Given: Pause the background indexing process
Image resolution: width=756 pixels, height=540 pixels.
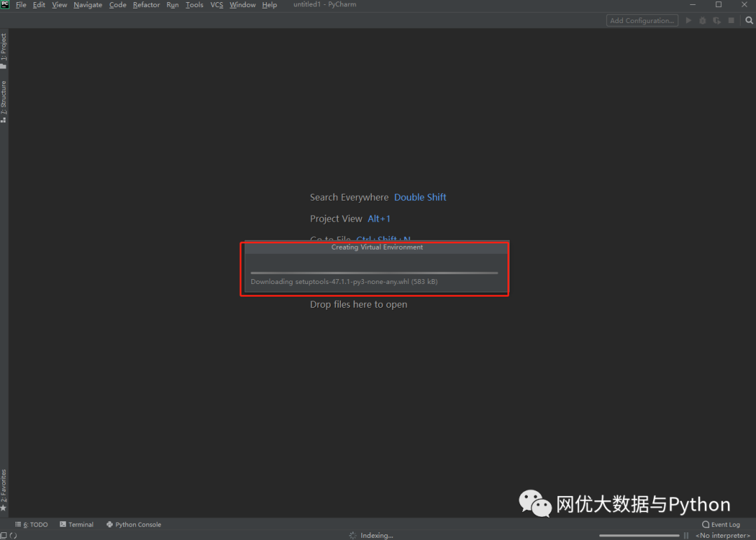Looking at the screenshot, I should tap(686, 535).
